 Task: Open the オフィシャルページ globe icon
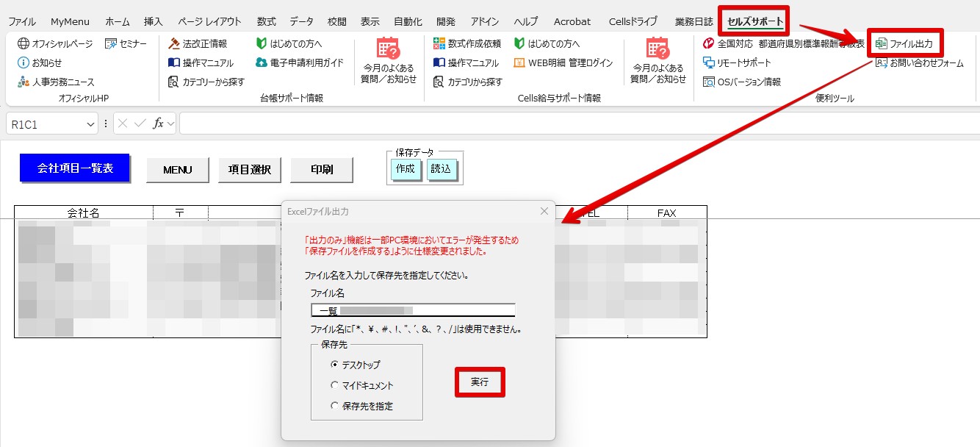(24, 44)
